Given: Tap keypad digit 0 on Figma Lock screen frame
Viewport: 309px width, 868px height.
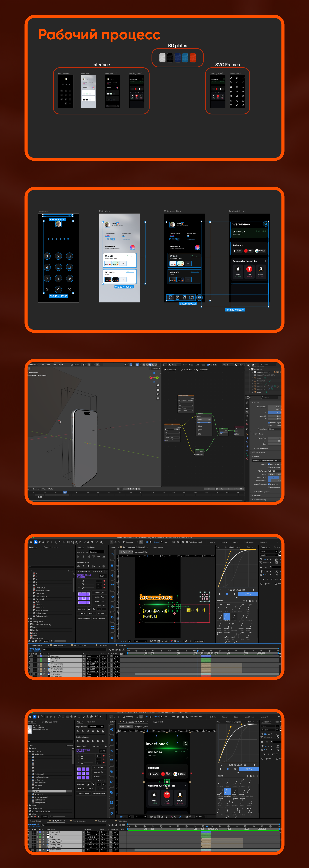Looking at the screenshot, I should coord(58,289).
